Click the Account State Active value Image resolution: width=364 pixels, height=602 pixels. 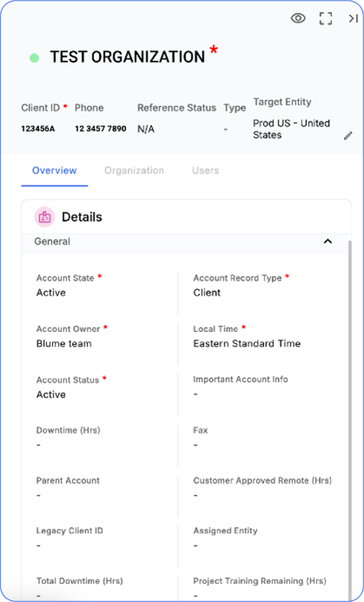pyautogui.click(x=51, y=293)
